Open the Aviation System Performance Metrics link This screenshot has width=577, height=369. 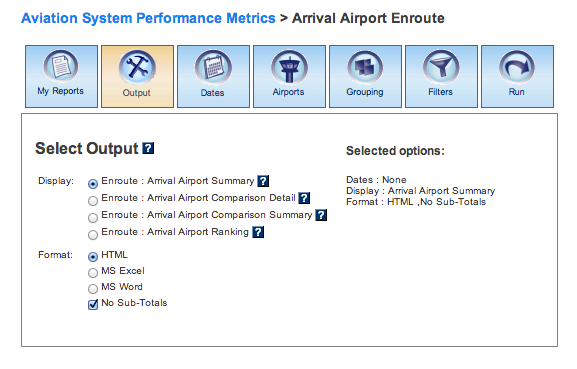pos(148,18)
